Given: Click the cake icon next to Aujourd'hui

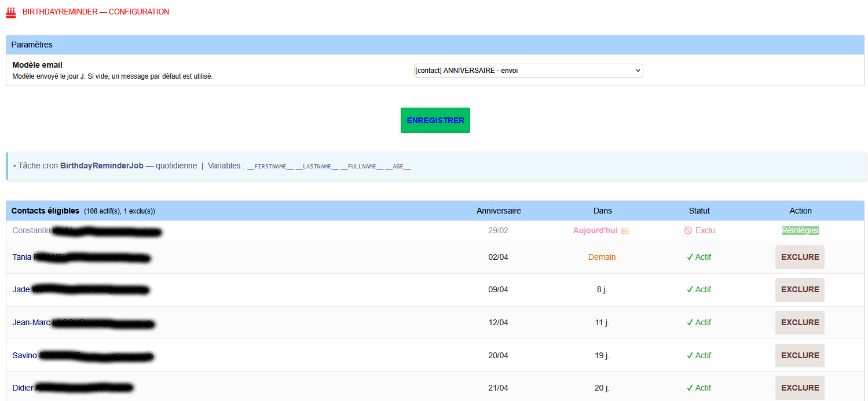Looking at the screenshot, I should 625,230.
